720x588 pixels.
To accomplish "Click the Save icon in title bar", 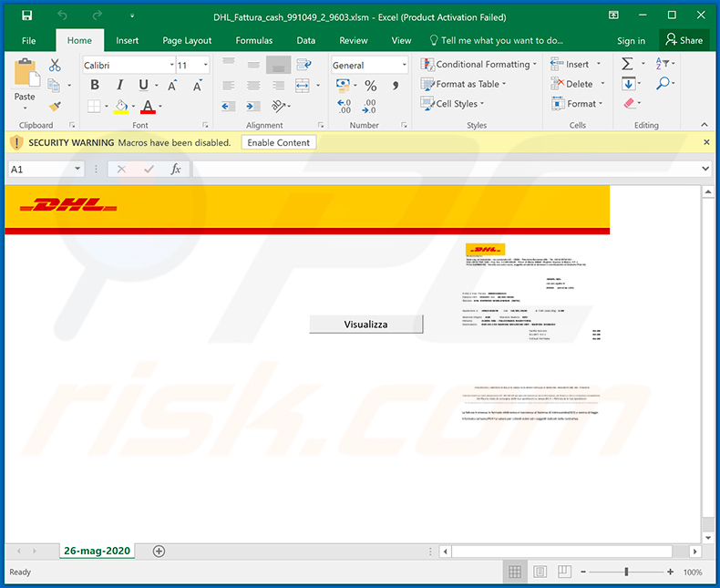I will 27,16.
